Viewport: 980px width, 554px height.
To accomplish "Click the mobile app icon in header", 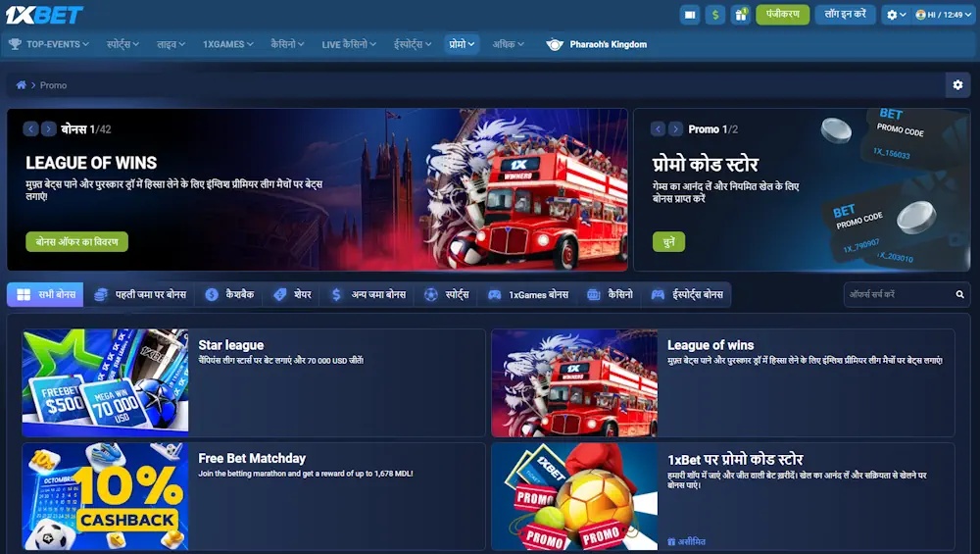I will pyautogui.click(x=690, y=15).
